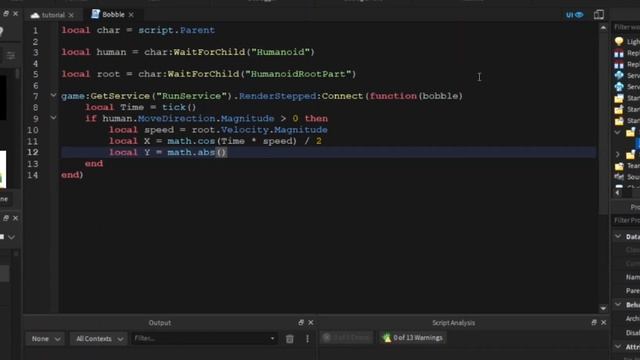Click 'root.Velocity.Magnitude' on line 10
Screen dimensions: 640x360
coord(260,130)
